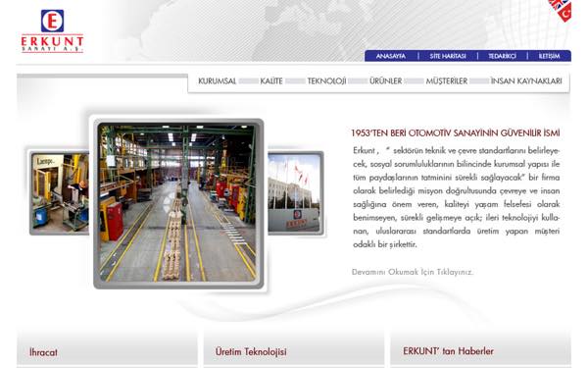Viewport: 588px width, 368px height.
Task: Click the '1953'TEN BERİ OTOMOTİV' heading
Action: [456, 132]
